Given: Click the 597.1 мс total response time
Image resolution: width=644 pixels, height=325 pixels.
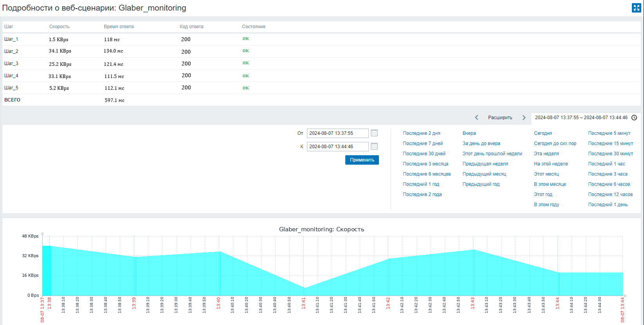Looking at the screenshot, I should click(114, 100).
